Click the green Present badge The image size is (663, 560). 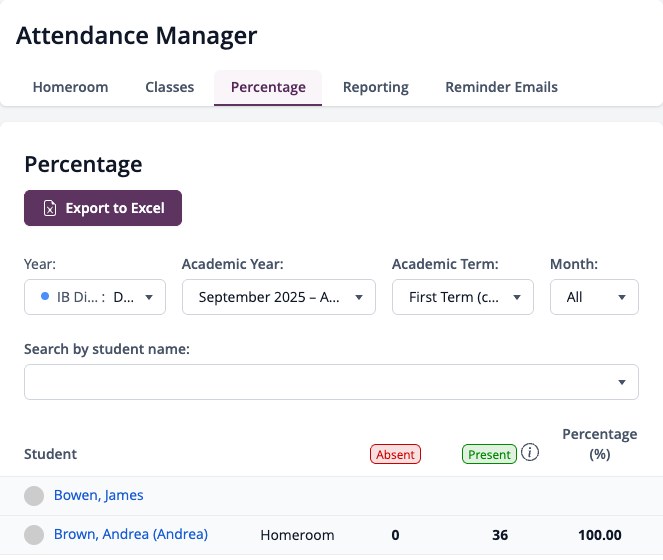(489, 454)
